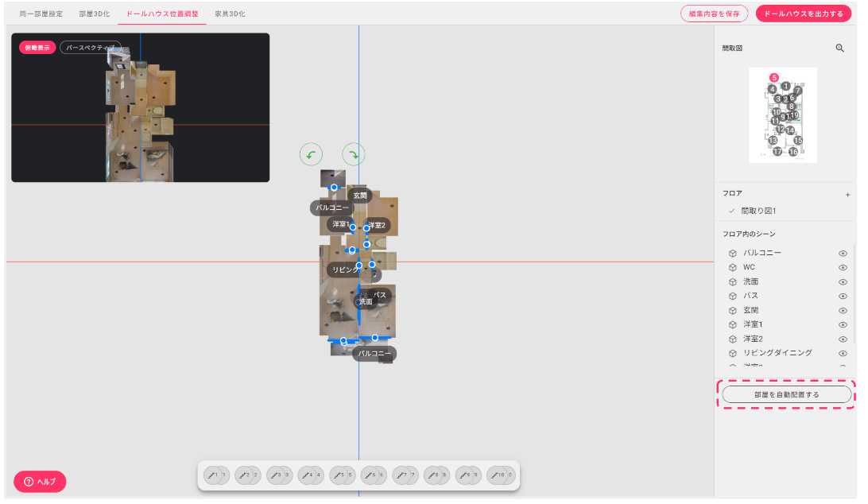Open the floor plan thumbnail under 間取図

click(783, 115)
